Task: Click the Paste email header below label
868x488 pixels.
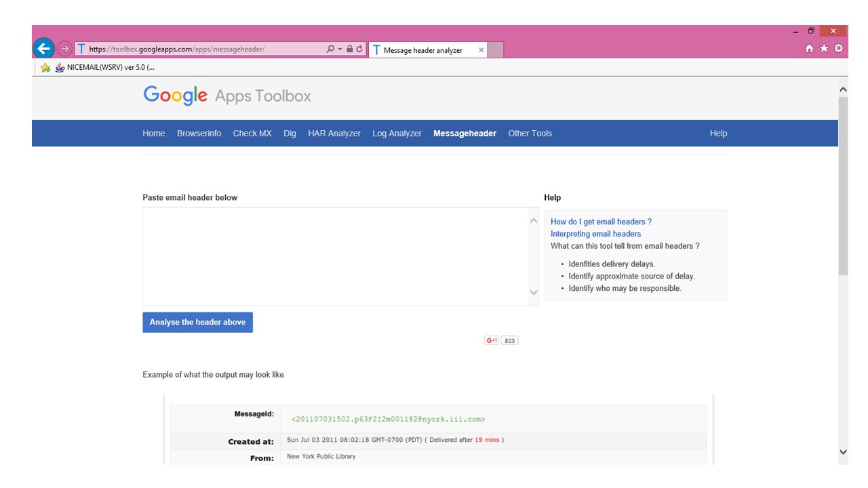Action: 190,197
